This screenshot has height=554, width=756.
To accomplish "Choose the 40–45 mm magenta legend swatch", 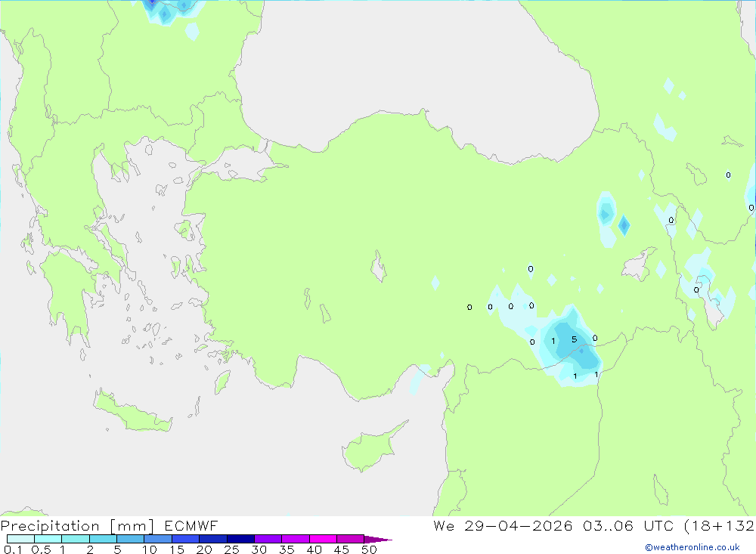I will click(323, 539).
